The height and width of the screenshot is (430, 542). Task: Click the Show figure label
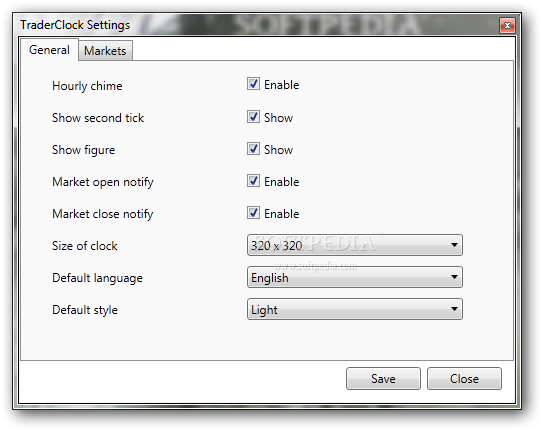[84, 150]
